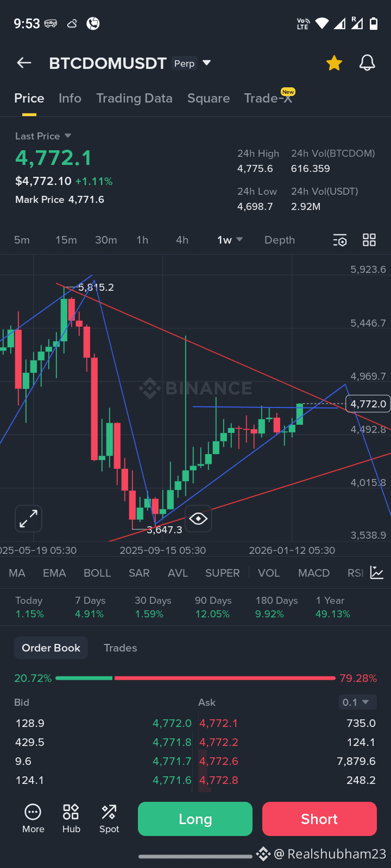Tap the 5,815.2 high marker on chart

click(x=96, y=287)
